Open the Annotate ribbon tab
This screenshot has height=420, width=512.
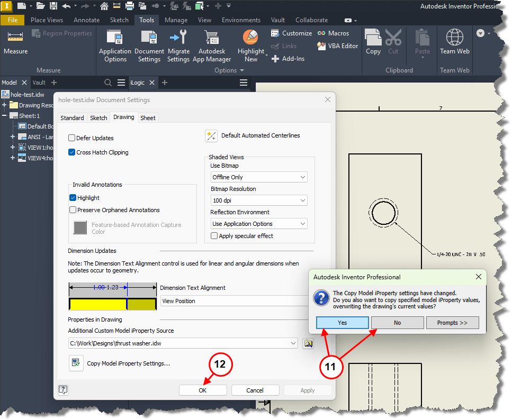click(x=86, y=20)
